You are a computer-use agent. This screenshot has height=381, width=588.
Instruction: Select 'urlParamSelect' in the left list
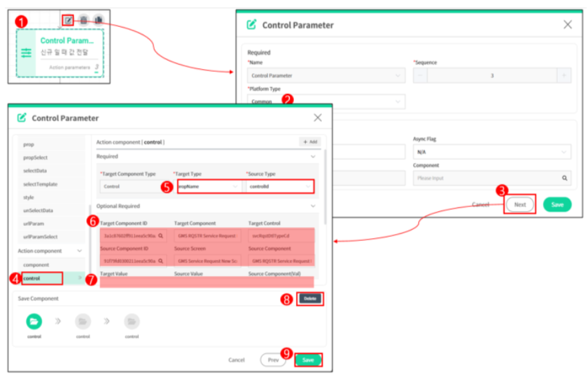pos(51,237)
